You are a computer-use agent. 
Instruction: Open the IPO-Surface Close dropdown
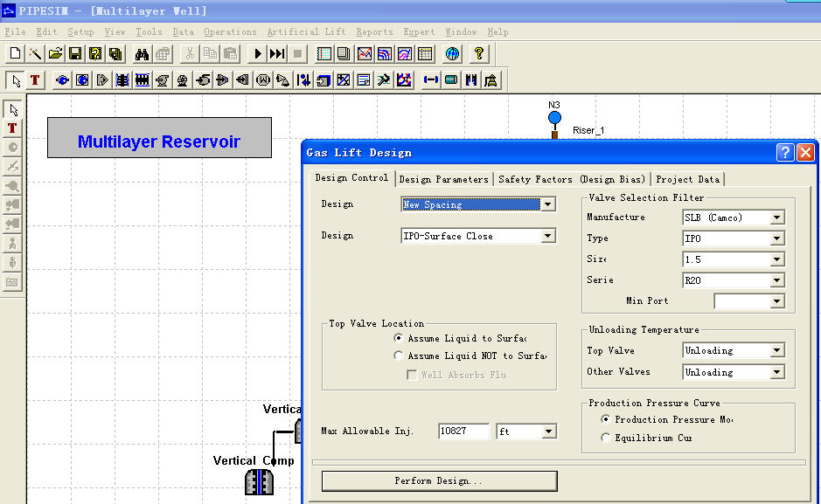tap(547, 236)
